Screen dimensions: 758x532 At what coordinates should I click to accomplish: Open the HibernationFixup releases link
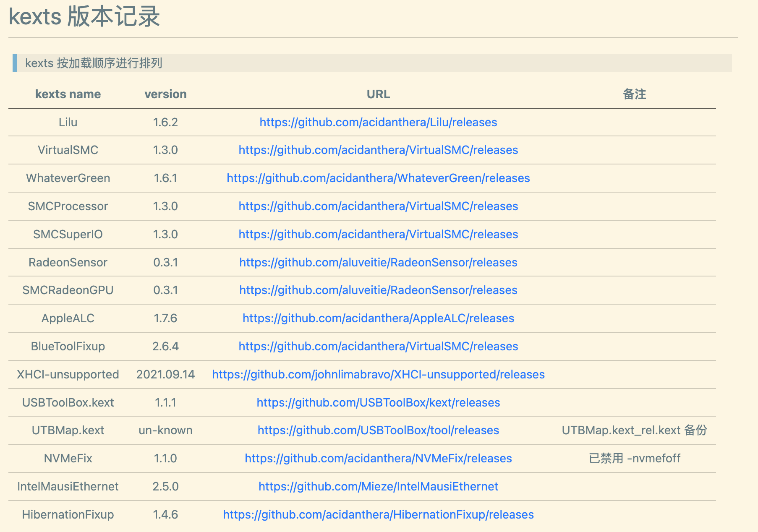pyautogui.click(x=378, y=514)
